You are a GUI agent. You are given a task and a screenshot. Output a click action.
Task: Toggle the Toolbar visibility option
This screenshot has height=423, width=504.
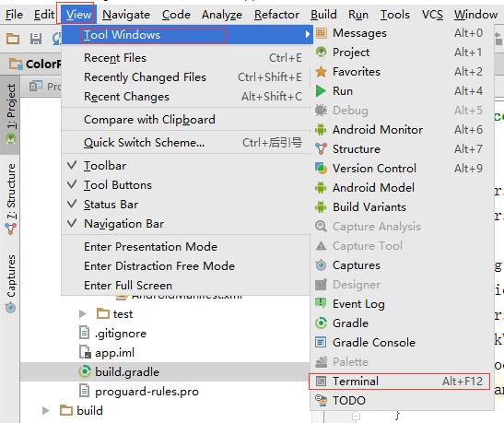tap(186, 166)
